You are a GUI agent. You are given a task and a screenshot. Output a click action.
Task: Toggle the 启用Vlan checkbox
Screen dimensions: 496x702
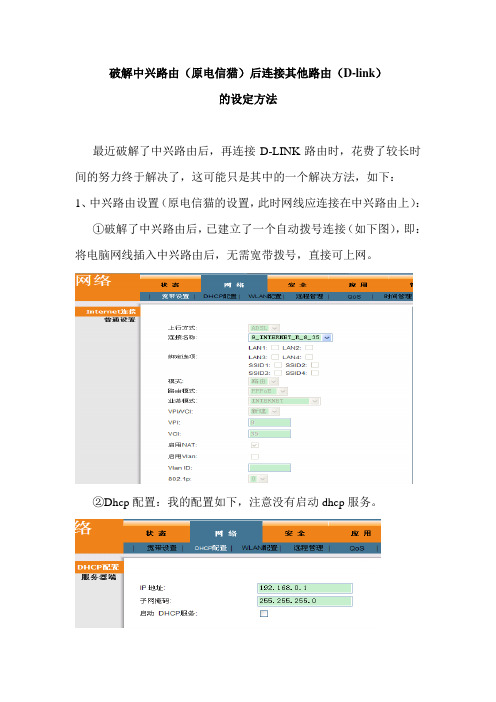(x=255, y=457)
